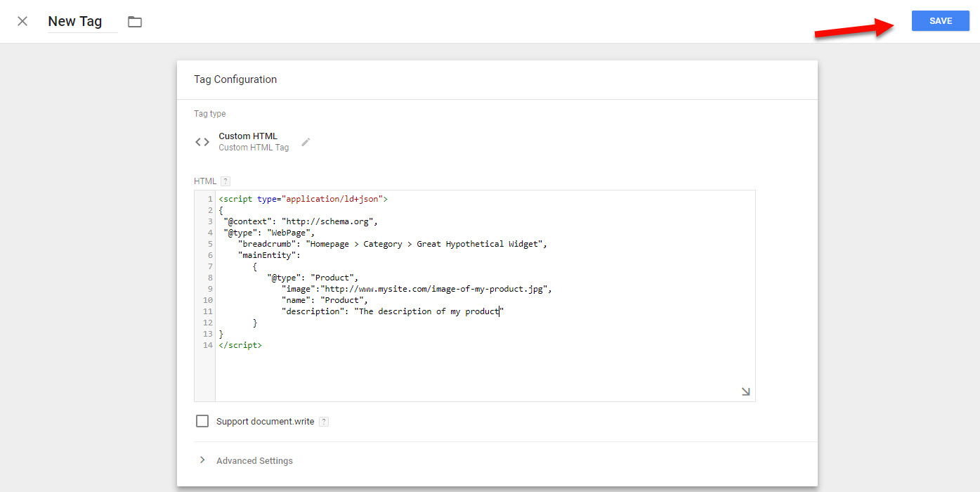Click the closing </script> line
This screenshot has height=492, width=980.
(240, 345)
